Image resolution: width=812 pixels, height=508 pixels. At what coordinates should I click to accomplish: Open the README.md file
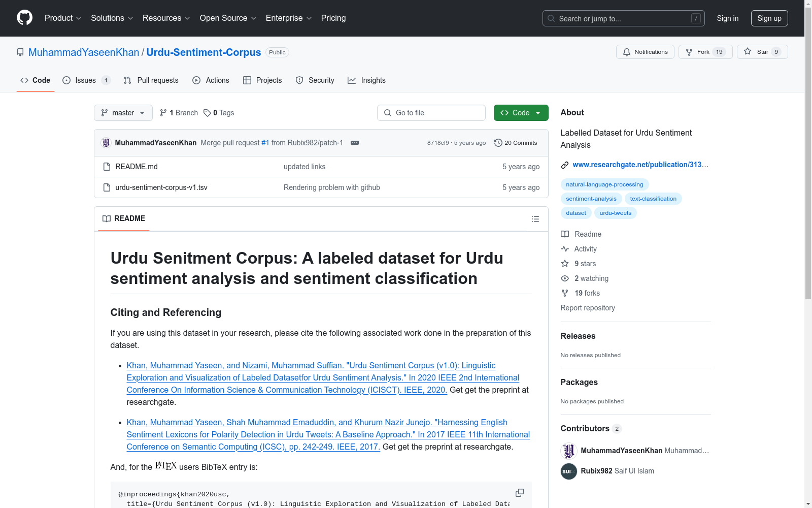(137, 167)
